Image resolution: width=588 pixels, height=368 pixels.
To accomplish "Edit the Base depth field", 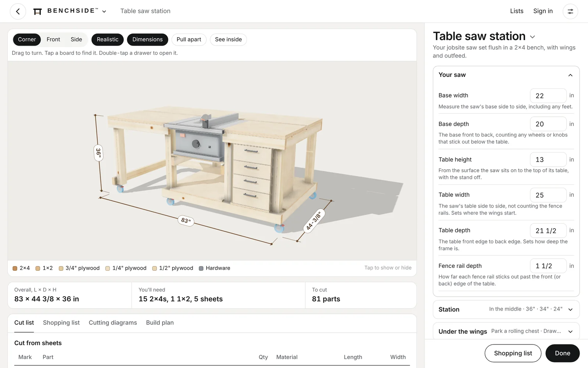I will click(548, 124).
